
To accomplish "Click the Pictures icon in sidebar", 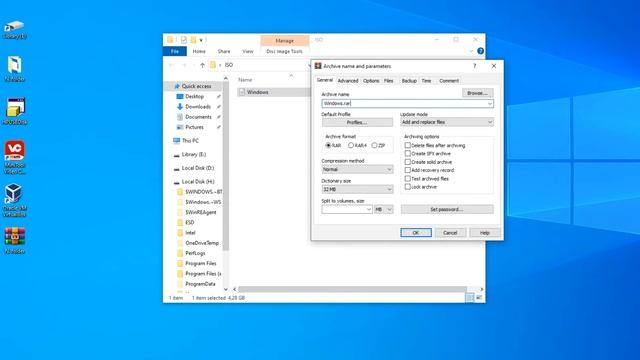I will click(180, 127).
